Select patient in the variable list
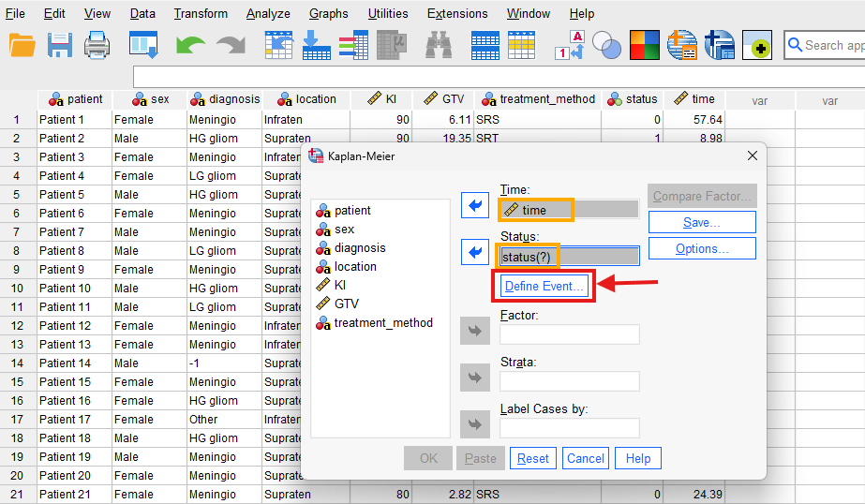This screenshot has height=504, width=865. [x=343, y=211]
